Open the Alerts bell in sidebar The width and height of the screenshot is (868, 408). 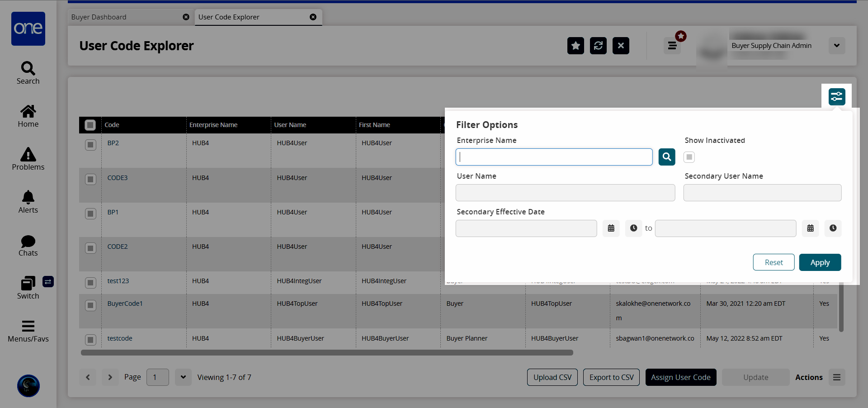28,202
